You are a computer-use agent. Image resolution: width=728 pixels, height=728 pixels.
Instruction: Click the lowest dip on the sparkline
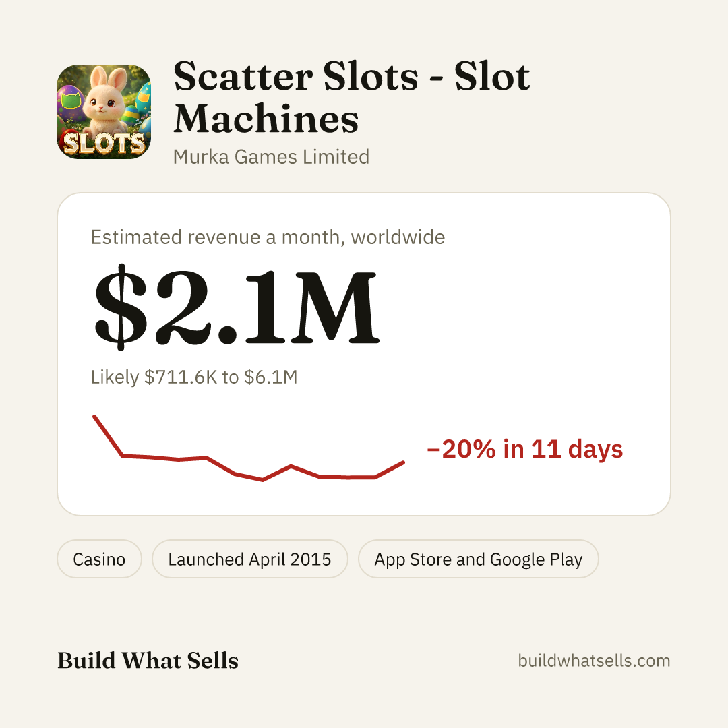(x=263, y=480)
